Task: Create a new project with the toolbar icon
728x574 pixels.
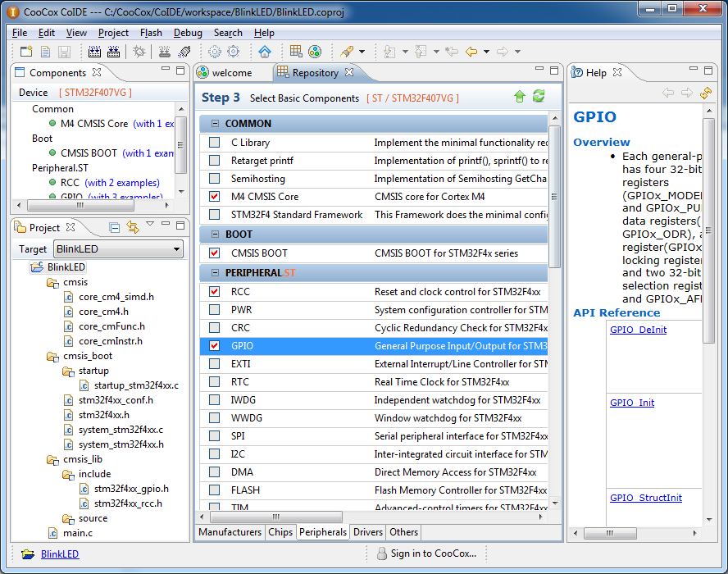Action: coord(26,52)
